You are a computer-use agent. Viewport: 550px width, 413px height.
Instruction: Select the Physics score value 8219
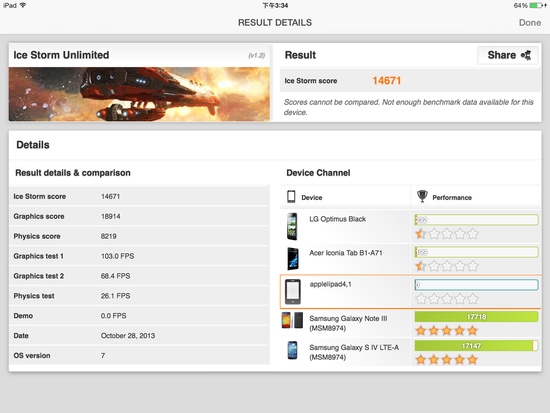click(109, 236)
